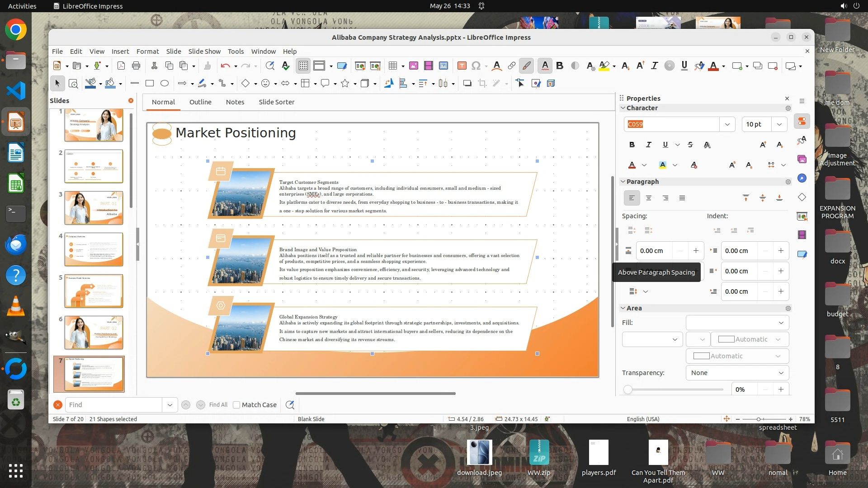This screenshot has width=868, height=488.
Task: Select the Ellipse drawing tool
Action: click(165, 83)
